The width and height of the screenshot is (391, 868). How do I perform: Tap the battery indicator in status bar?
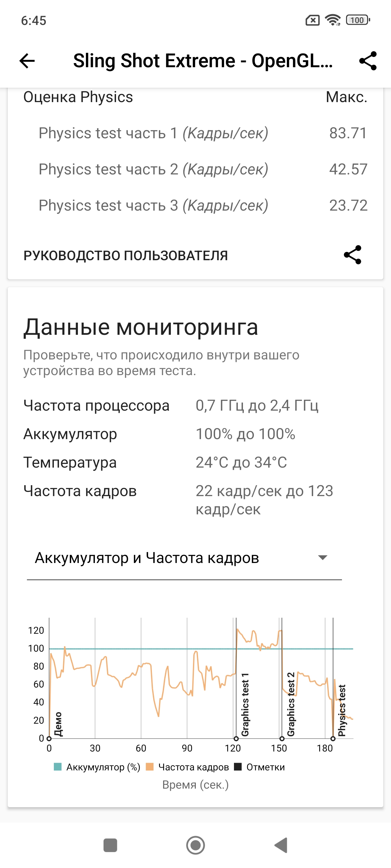click(358, 20)
